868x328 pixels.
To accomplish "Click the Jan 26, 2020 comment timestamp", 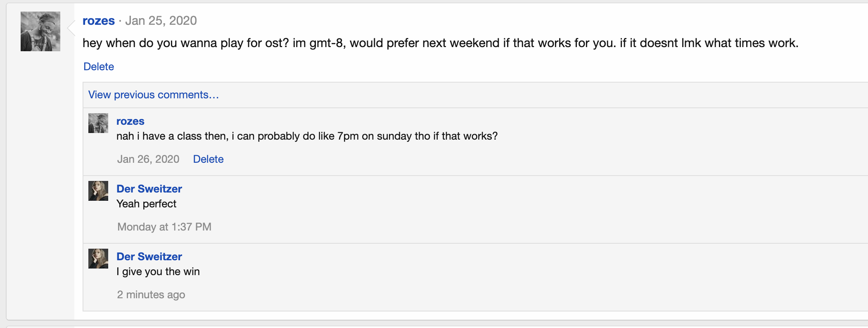I will coord(148,159).
